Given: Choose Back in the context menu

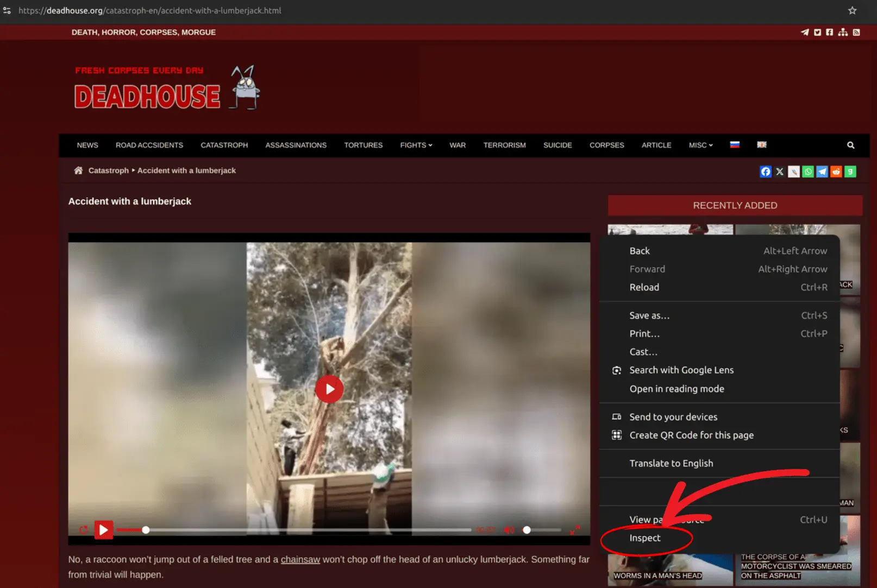Looking at the screenshot, I should pos(719,251).
